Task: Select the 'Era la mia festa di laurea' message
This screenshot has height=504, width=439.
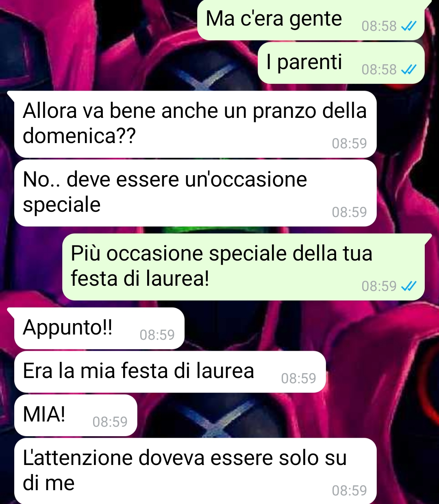Action: pos(170,372)
